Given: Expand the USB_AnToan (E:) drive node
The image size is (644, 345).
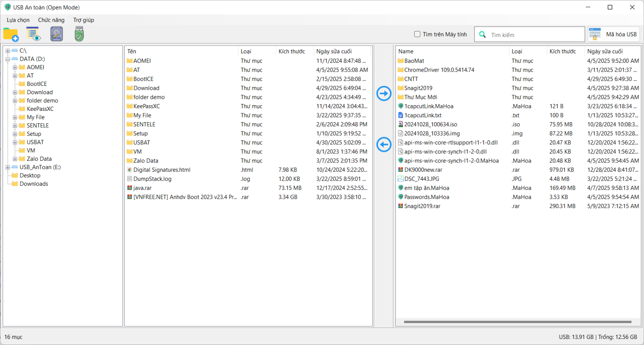Looking at the screenshot, I should click(8, 167).
